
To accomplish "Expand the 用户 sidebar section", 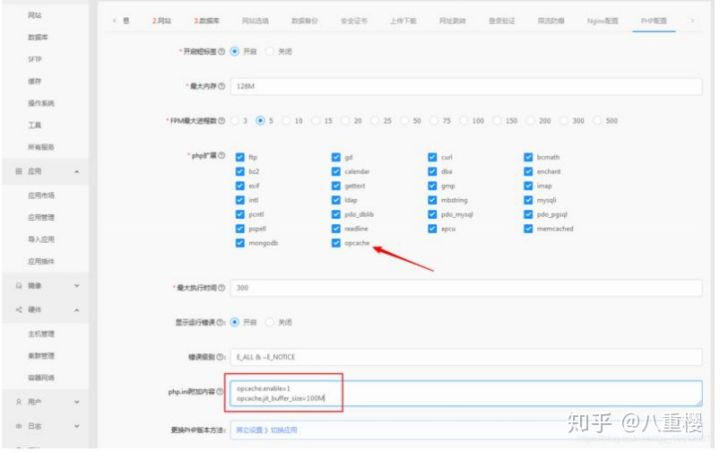I will coord(77,402).
